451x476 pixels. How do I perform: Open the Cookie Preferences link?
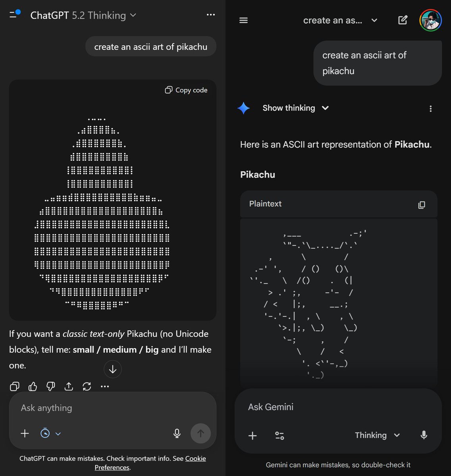[150, 463]
